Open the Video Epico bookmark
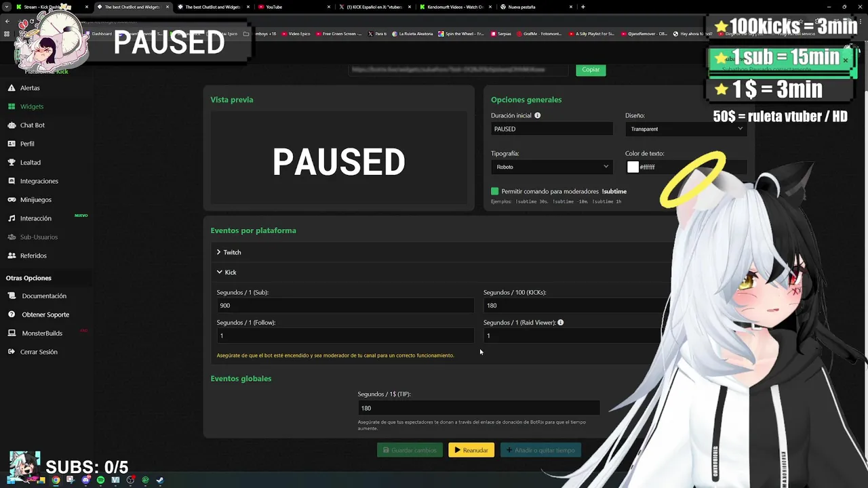 click(296, 34)
